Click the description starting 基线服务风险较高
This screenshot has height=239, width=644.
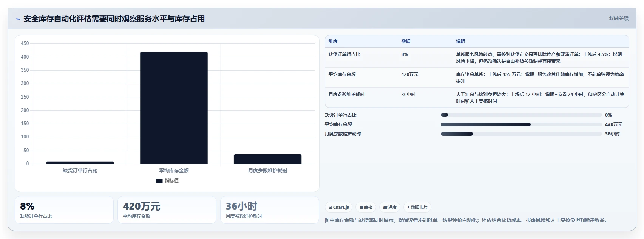(540, 58)
